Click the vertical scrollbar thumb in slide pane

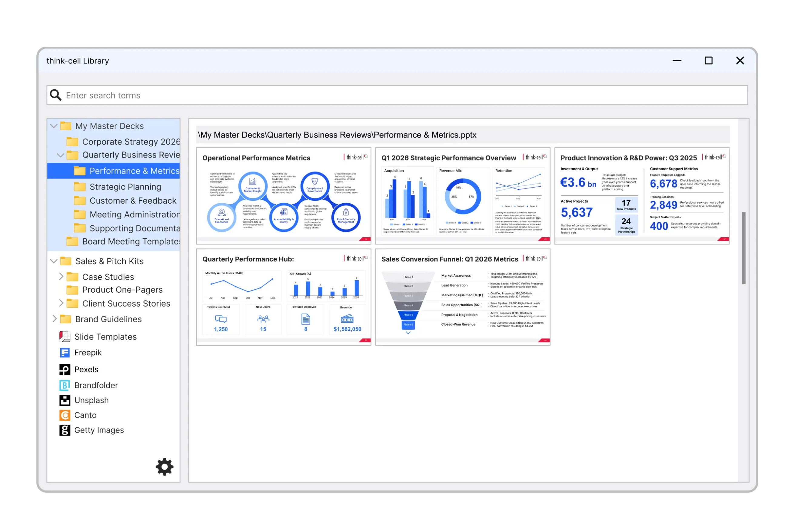click(743, 248)
